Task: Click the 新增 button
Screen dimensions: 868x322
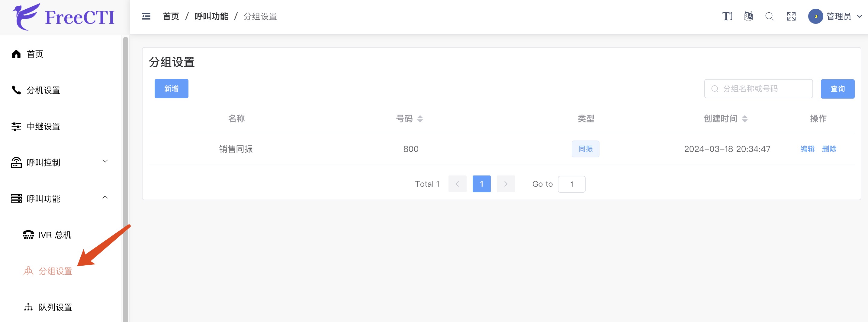Action: tap(171, 89)
